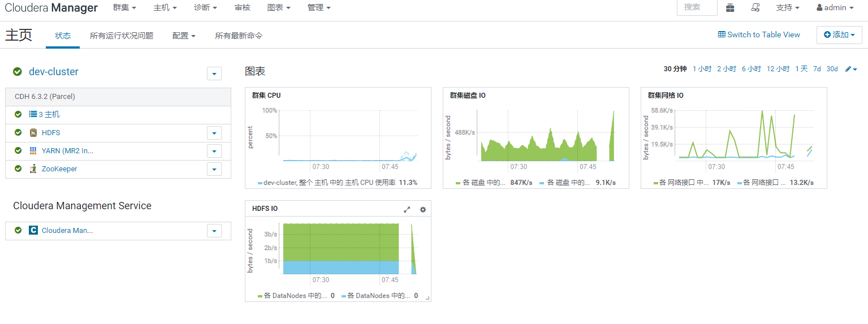Click the ZooKeeper service icon

(33, 169)
